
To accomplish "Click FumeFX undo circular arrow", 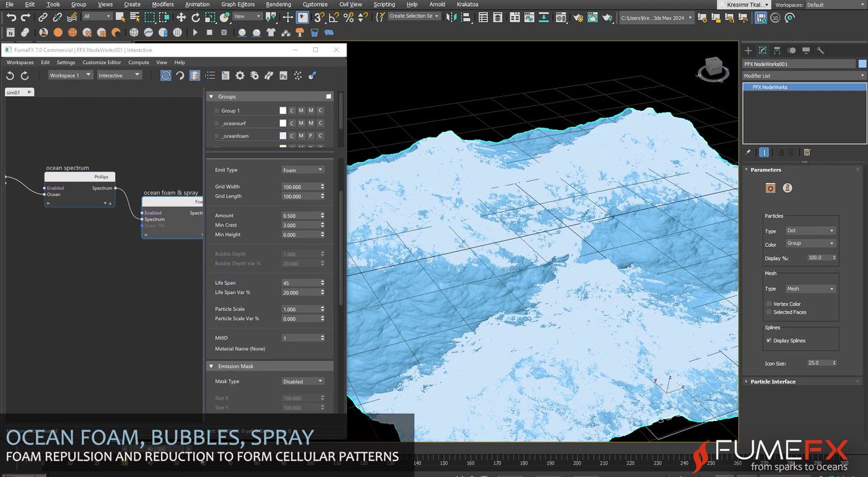I will click(x=11, y=75).
